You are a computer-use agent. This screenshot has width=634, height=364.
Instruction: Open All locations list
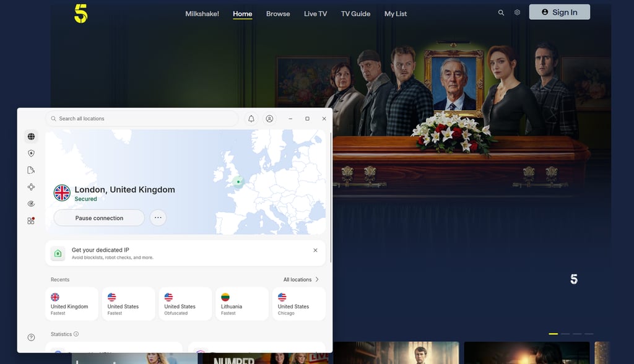pos(301,279)
